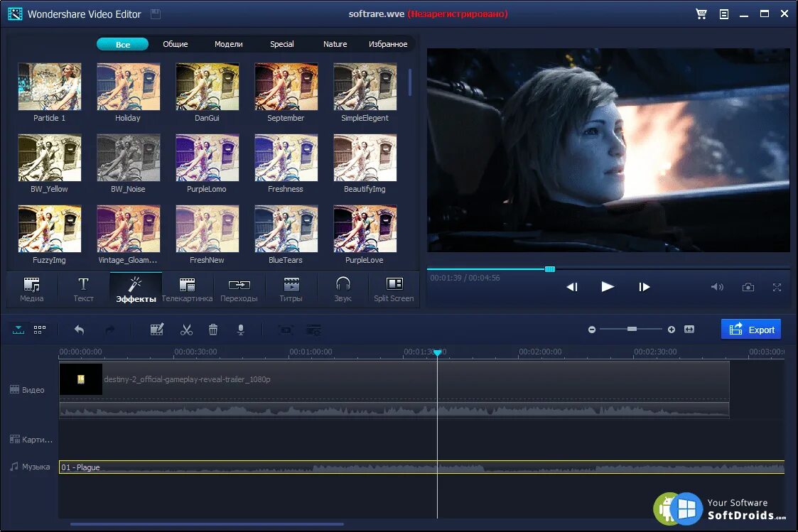
Task: Click the save project icon
Action: pyautogui.click(x=156, y=13)
